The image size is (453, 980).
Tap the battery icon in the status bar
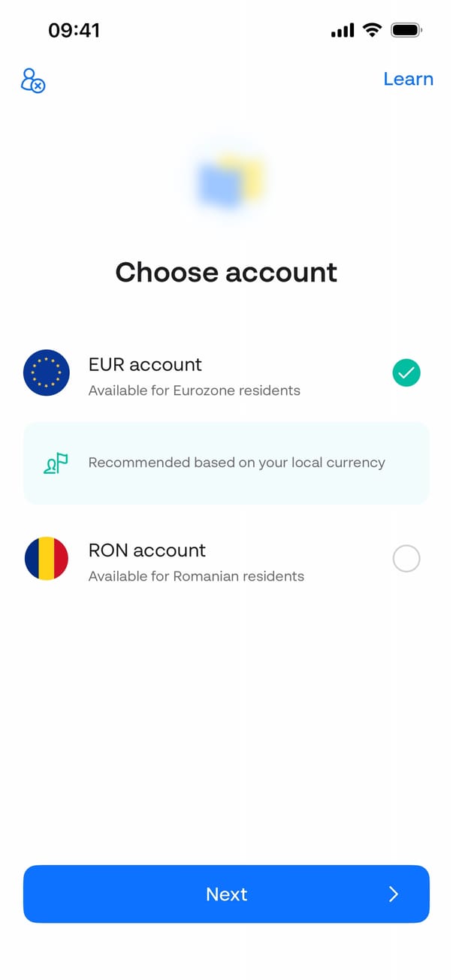point(407,30)
